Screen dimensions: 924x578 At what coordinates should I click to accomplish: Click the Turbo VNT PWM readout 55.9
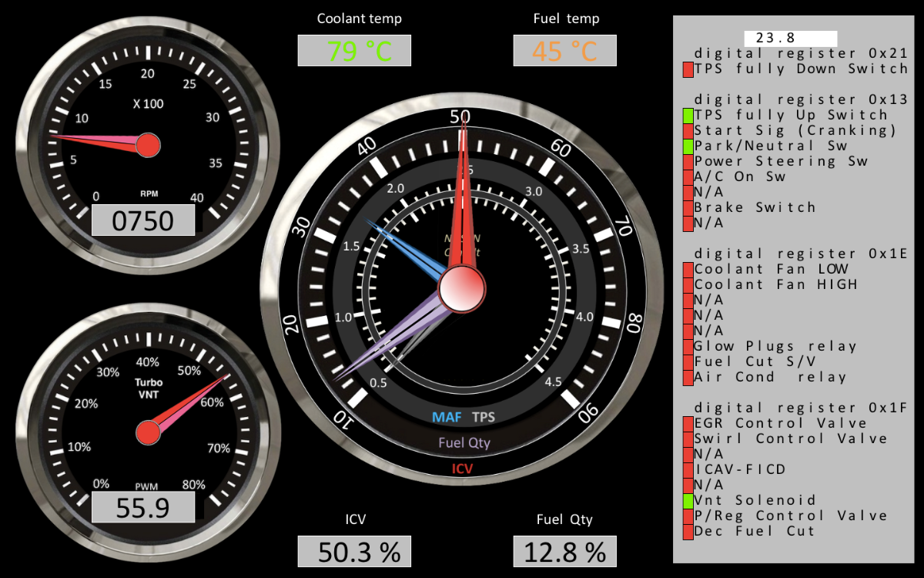143,508
